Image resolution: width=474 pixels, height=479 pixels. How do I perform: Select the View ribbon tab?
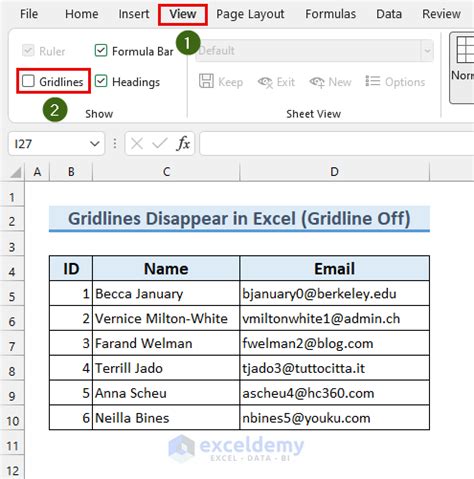point(183,14)
